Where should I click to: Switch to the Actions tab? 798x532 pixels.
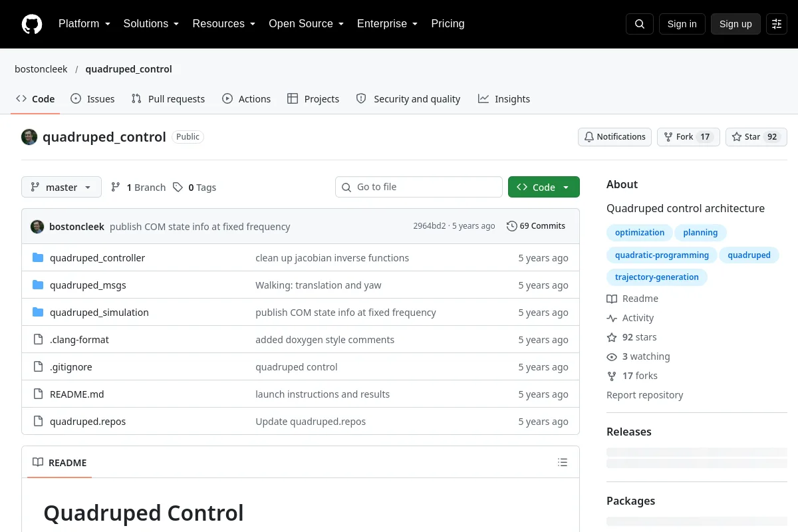point(246,99)
